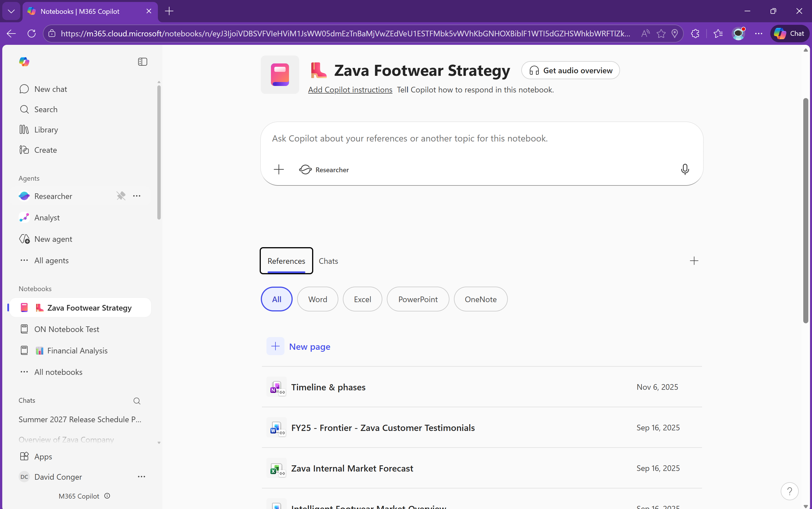
Task: Open FY25 Frontier Zava Customer Testimonials
Action: (x=482, y=428)
